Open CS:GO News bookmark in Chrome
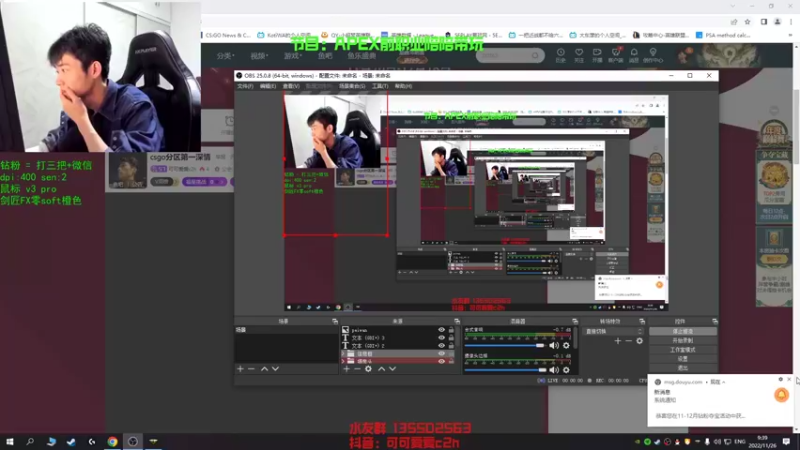Viewport: 800px width, 450px height. pos(228,35)
